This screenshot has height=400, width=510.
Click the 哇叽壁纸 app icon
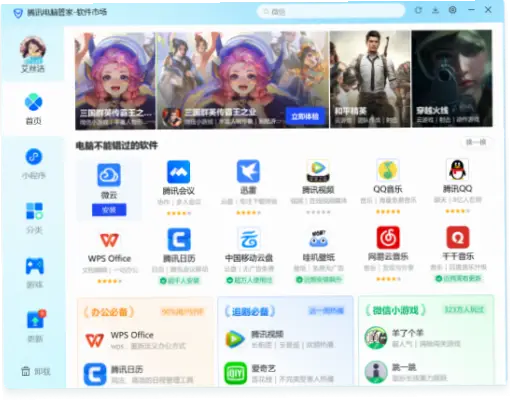pos(318,238)
